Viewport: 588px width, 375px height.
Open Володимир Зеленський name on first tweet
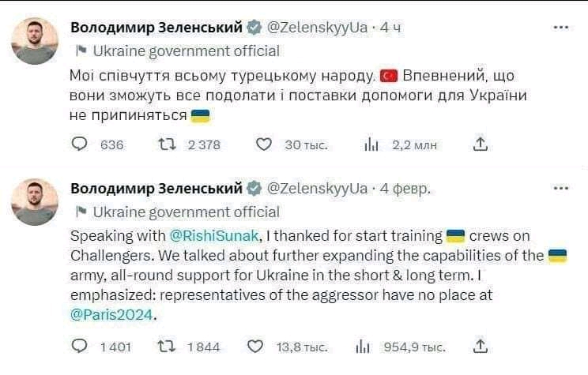(x=156, y=28)
